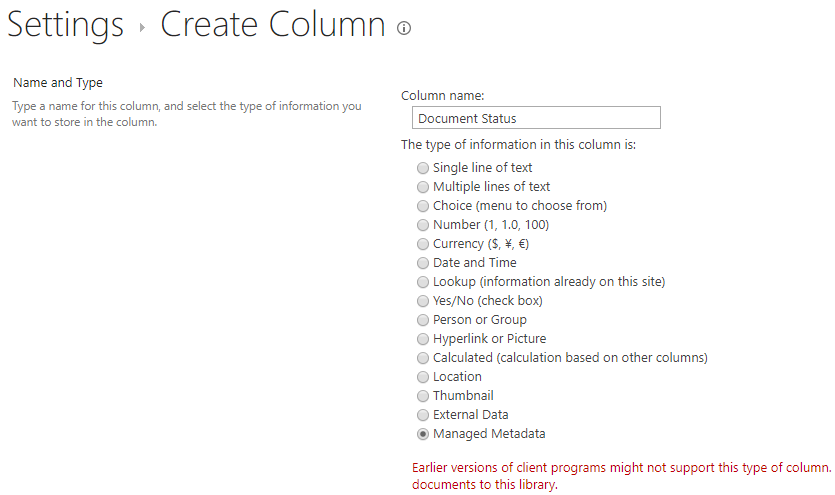Select the Single line of text radio
The width and height of the screenshot is (835, 495).
pos(423,168)
